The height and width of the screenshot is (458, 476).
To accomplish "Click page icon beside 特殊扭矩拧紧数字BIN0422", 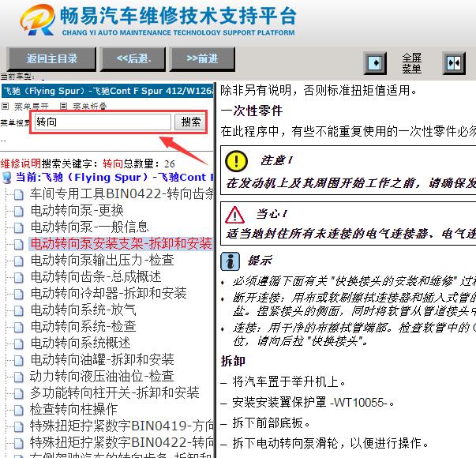I will pyautogui.click(x=18, y=443).
